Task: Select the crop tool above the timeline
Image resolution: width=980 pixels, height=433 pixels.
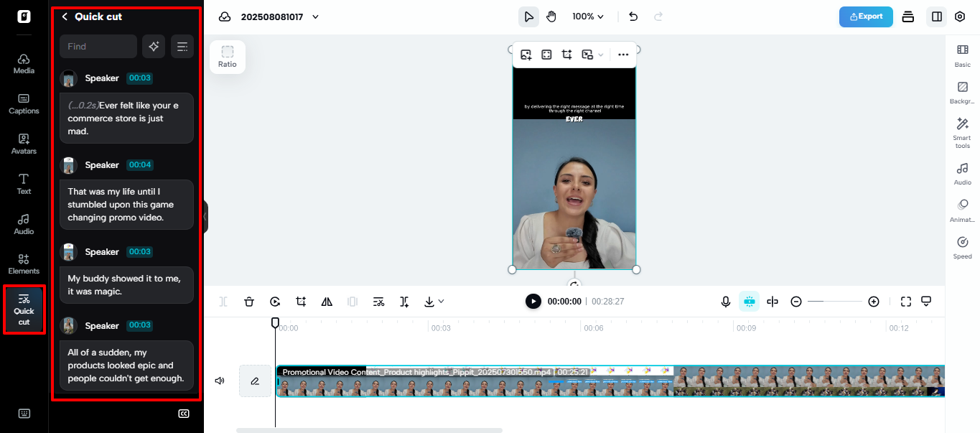Action: (301, 302)
